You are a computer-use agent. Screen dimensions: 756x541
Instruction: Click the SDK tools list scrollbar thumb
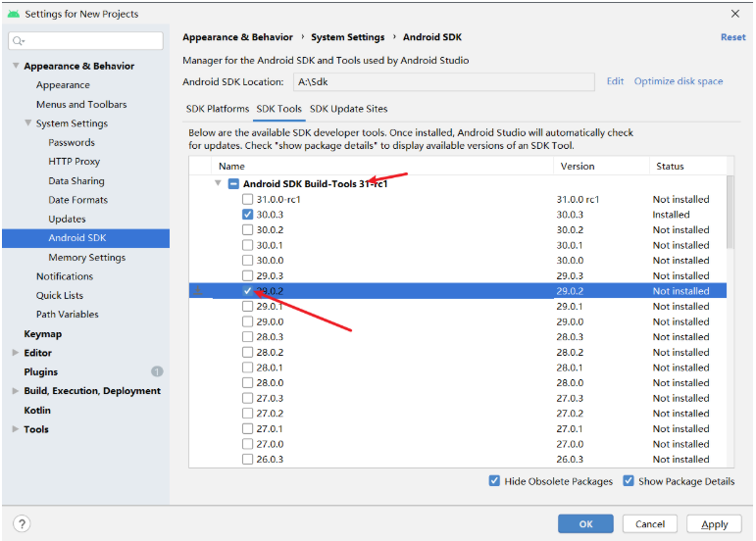coord(730,212)
